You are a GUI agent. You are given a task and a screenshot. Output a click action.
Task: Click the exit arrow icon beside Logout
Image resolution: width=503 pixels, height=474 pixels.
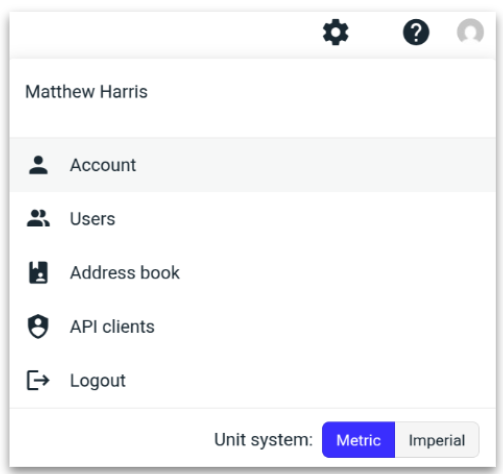click(x=38, y=380)
